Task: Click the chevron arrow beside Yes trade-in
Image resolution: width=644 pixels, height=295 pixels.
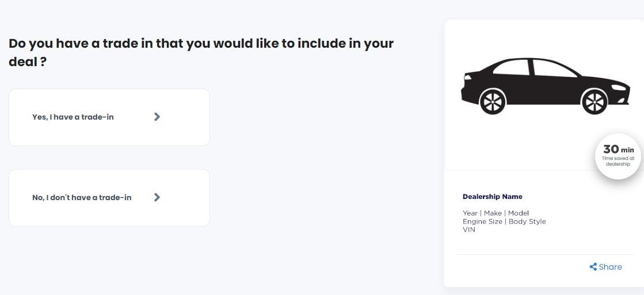Action: point(157,117)
